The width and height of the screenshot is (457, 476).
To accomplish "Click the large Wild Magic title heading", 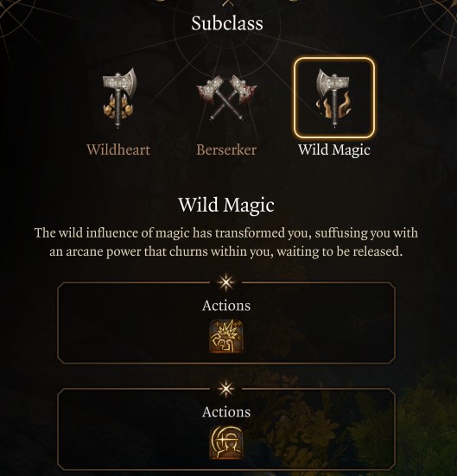I will (x=226, y=206).
